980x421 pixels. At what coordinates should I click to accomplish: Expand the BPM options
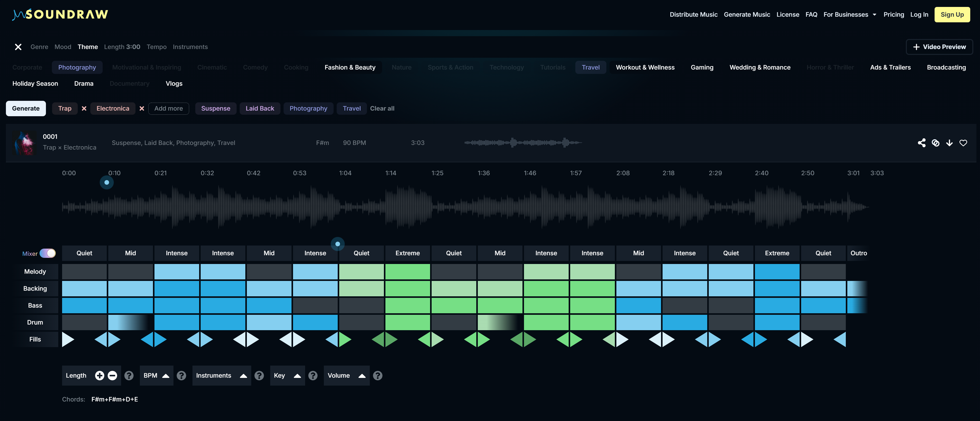tap(165, 375)
